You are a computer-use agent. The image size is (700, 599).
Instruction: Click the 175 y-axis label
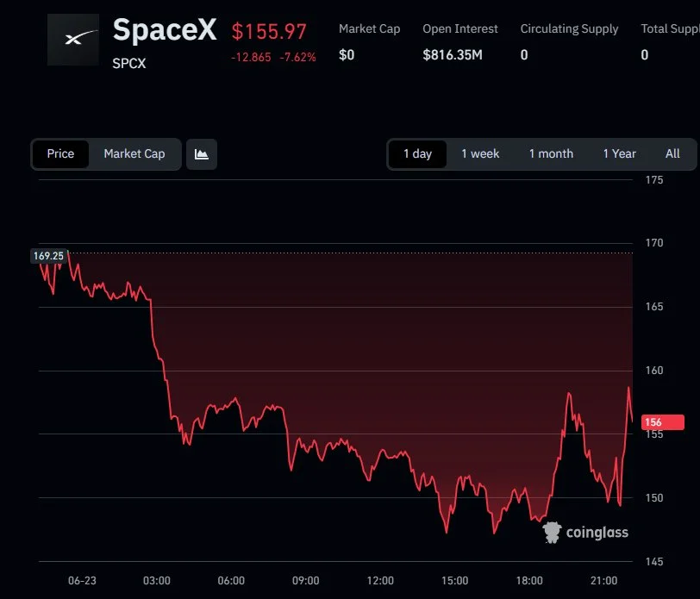654,180
